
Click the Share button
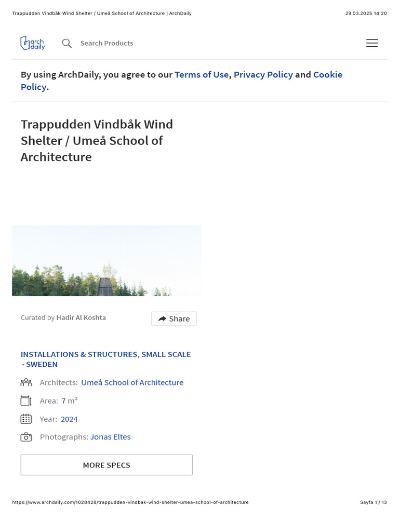point(174,318)
